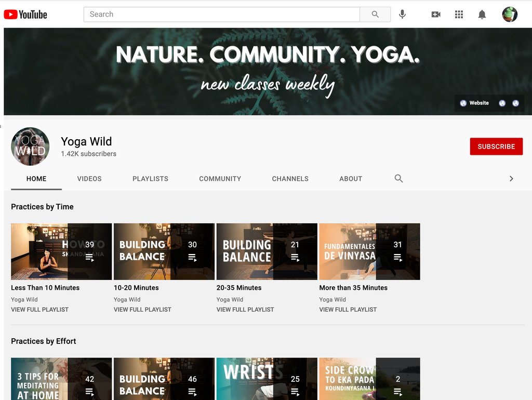Click the Yoga Wild channel avatar
The image size is (532, 400).
tap(30, 146)
